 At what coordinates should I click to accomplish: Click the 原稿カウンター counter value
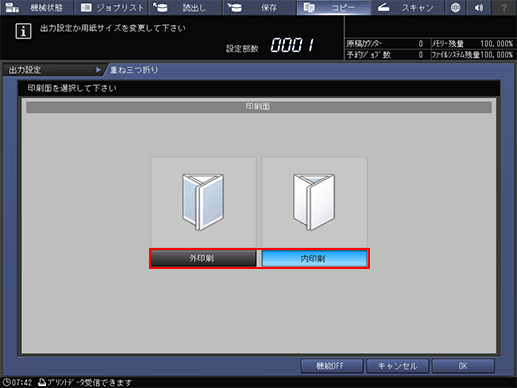pos(421,44)
